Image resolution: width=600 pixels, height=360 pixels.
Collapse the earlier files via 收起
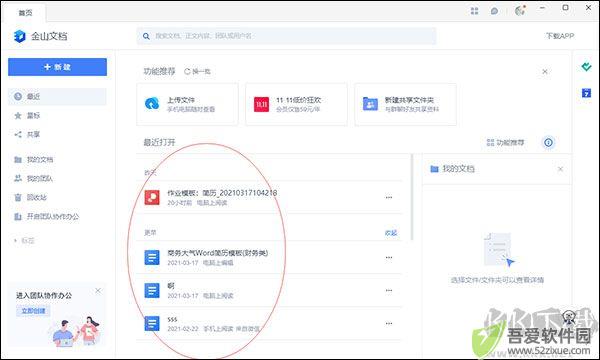coord(391,233)
